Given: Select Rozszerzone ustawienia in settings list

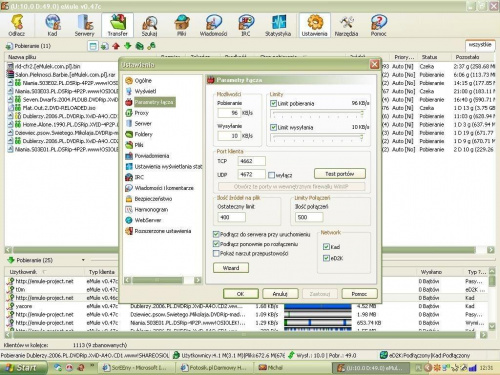Looking at the screenshot, I should [x=163, y=231].
